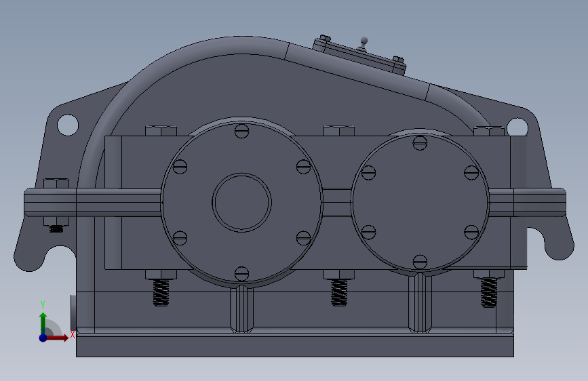Select the bottom slotted screw on the right bearing cap
Screen dimensions: 588x381
420,262
